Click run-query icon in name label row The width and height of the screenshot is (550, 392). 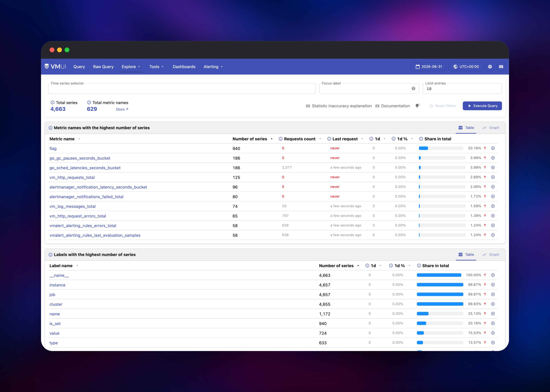click(x=493, y=314)
